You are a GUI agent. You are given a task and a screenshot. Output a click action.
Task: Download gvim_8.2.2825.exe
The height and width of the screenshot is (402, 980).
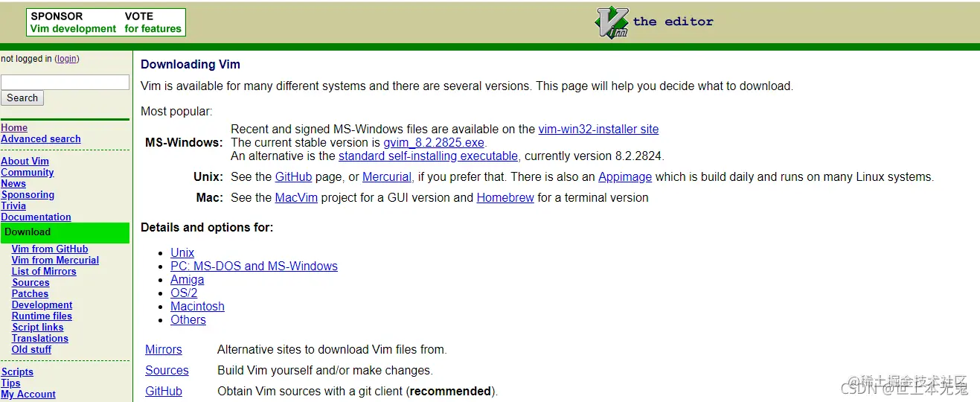click(434, 143)
